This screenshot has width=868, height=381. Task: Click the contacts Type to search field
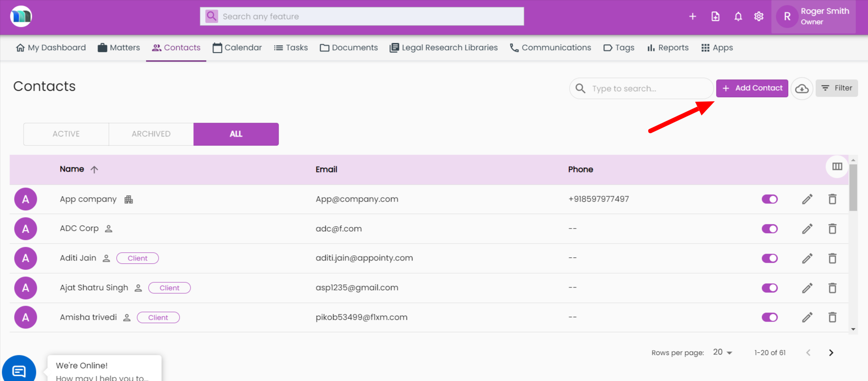click(x=648, y=89)
